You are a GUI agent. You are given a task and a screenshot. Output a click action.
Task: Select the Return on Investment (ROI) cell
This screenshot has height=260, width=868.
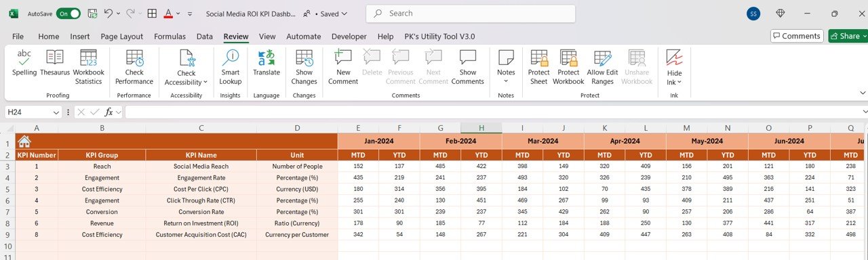201,223
